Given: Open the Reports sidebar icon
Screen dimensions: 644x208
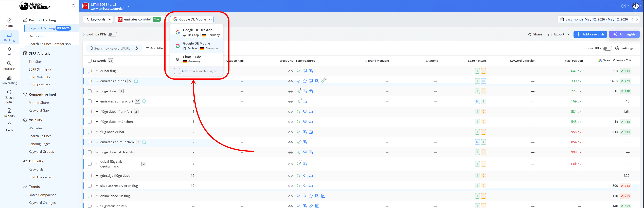Looking at the screenshot, I should tap(9, 113).
